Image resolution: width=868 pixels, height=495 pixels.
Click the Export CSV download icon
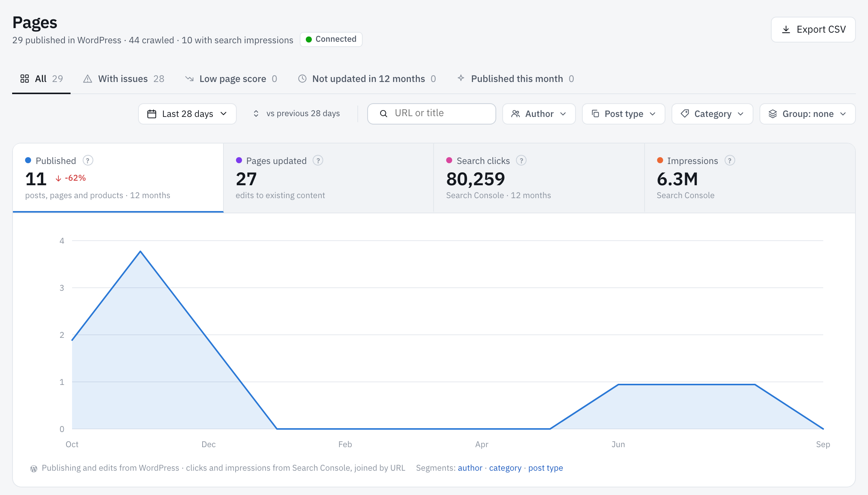point(786,30)
